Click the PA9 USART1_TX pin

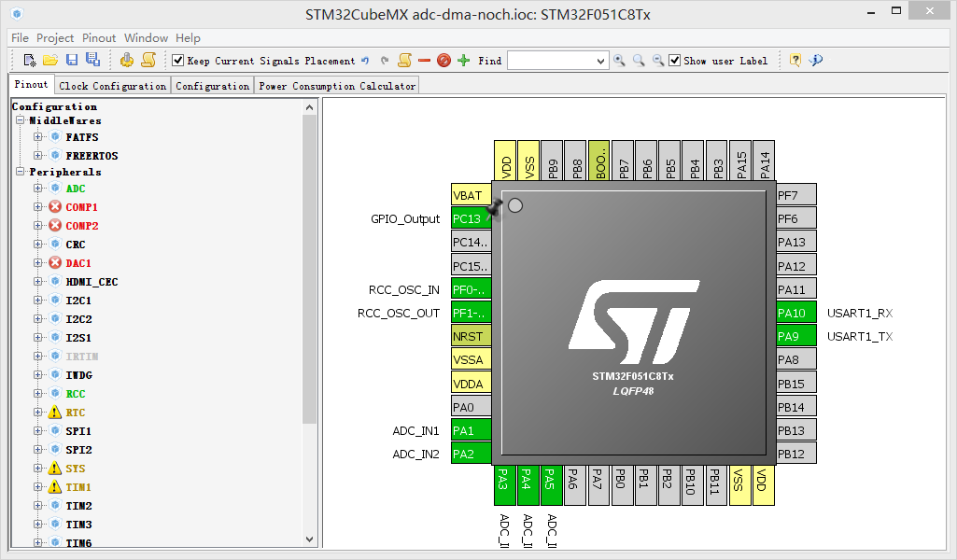(x=795, y=336)
